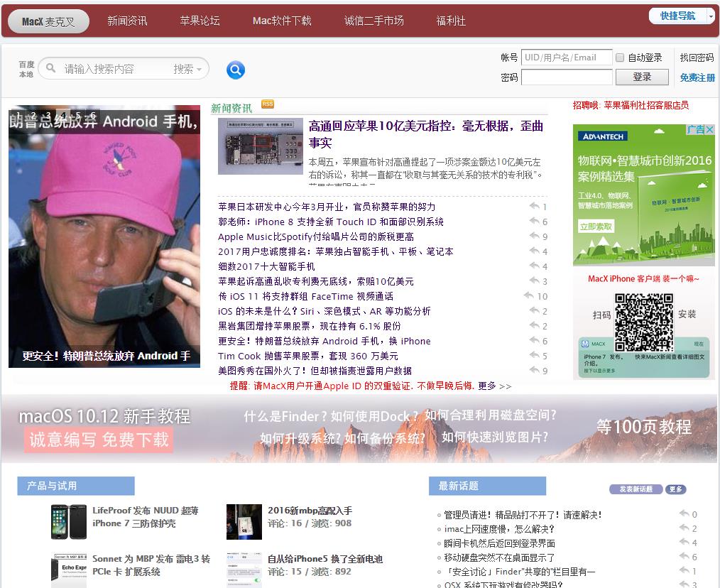
Task: Open the 搜索 type dropdown
Action: click(x=187, y=69)
